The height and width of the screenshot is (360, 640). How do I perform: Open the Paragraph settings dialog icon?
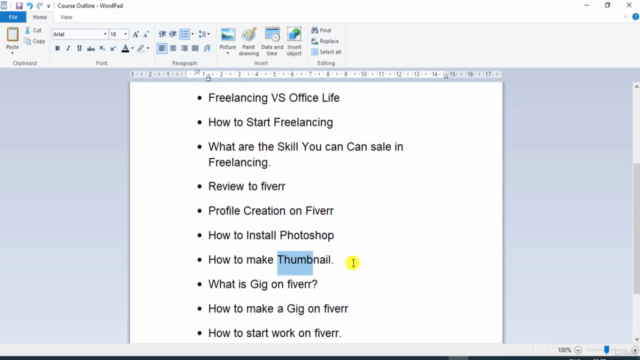click(207, 49)
